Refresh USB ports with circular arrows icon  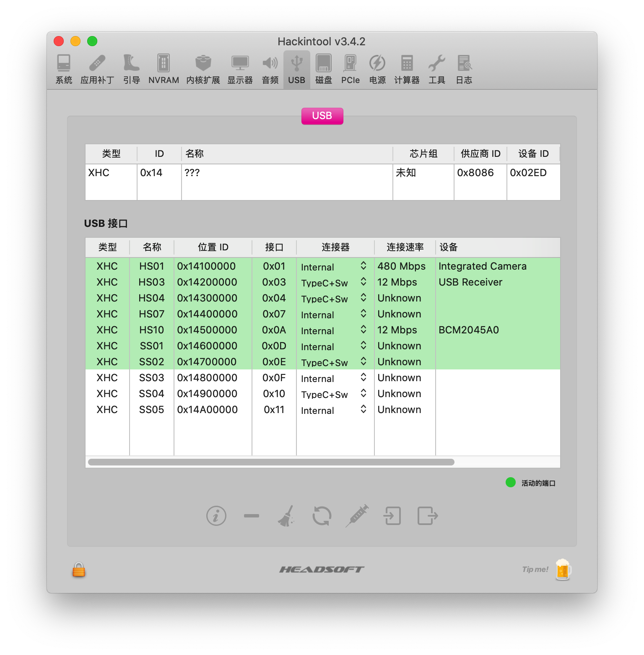tap(322, 516)
